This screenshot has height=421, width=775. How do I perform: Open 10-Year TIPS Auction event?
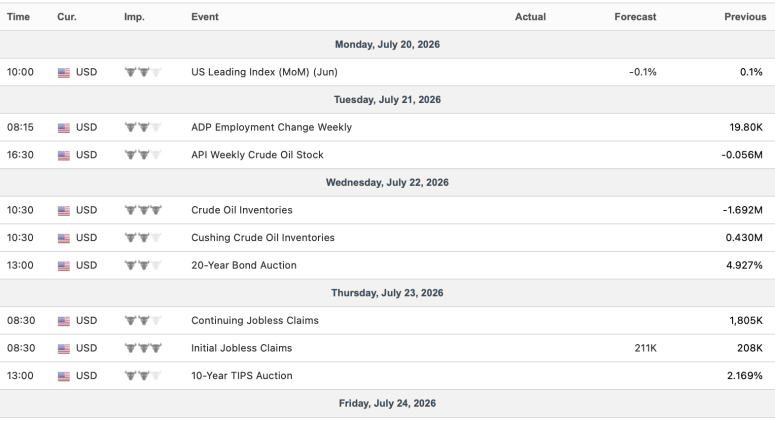tap(242, 376)
